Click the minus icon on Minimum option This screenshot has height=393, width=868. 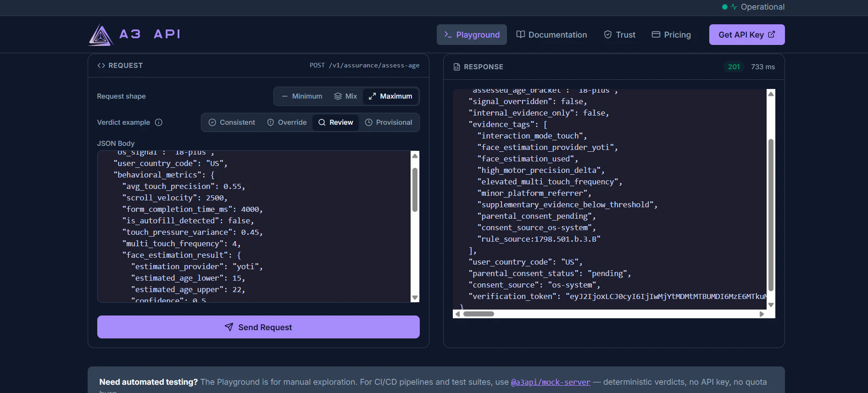(x=284, y=96)
